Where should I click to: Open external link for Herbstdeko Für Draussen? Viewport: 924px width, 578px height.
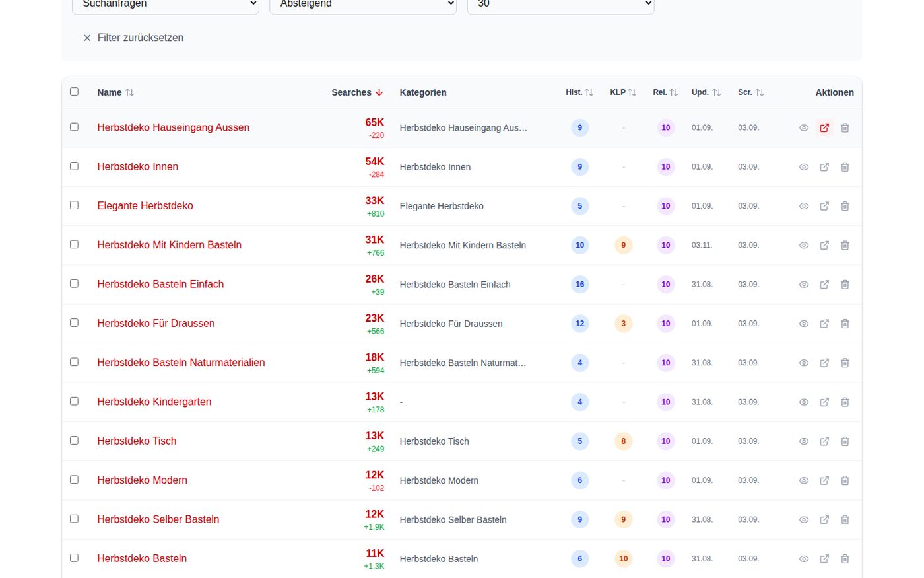[x=824, y=324]
